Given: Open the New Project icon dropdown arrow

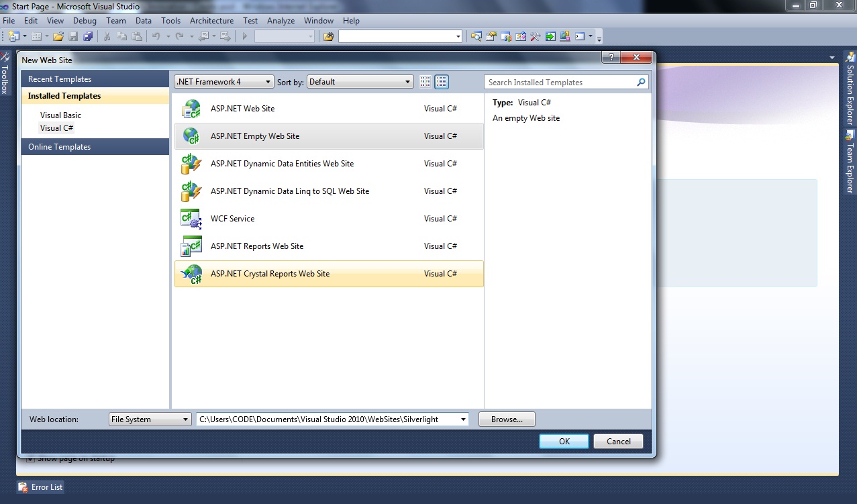Looking at the screenshot, I should (25, 36).
